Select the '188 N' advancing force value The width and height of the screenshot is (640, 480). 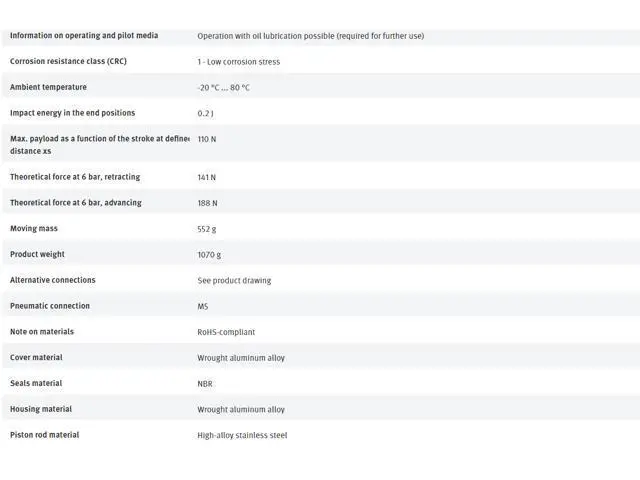coord(207,203)
